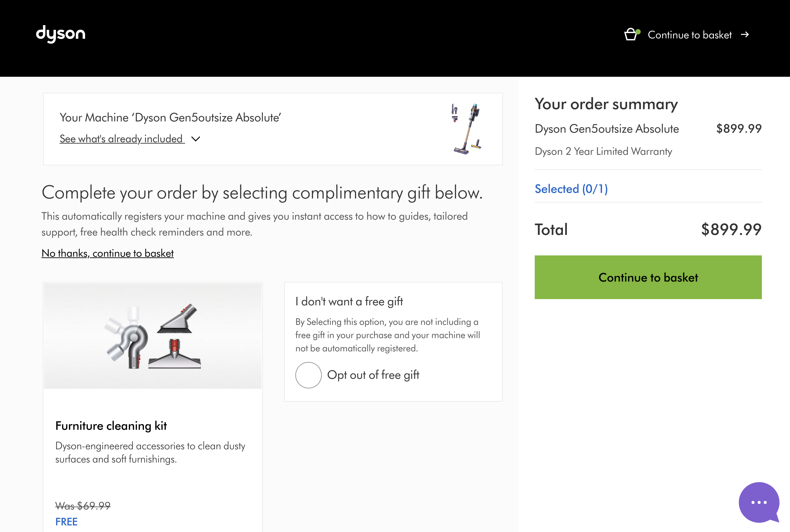
Task: Click the arrow icon beside header basket link
Action: pos(745,35)
